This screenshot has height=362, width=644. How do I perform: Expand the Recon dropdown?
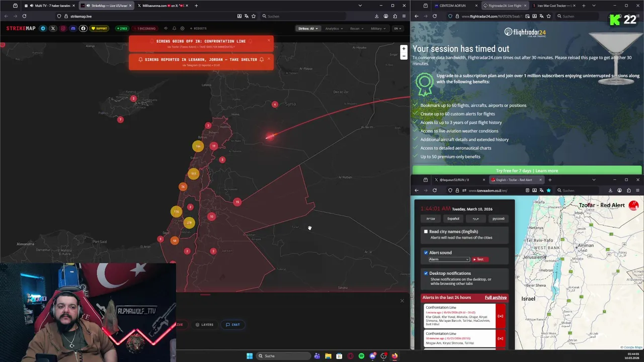(x=357, y=28)
